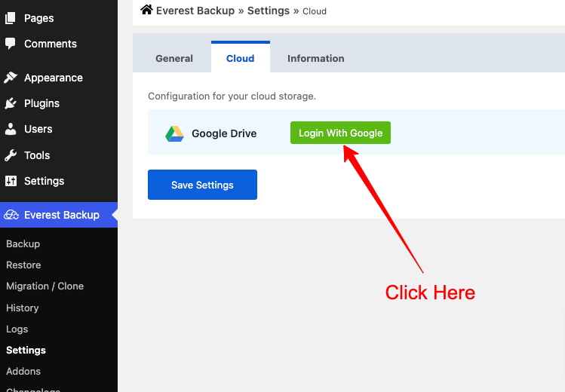Viewport: 565px width, 392px height.
Task: Click the Comments speech bubble icon
Action: [x=11, y=44]
